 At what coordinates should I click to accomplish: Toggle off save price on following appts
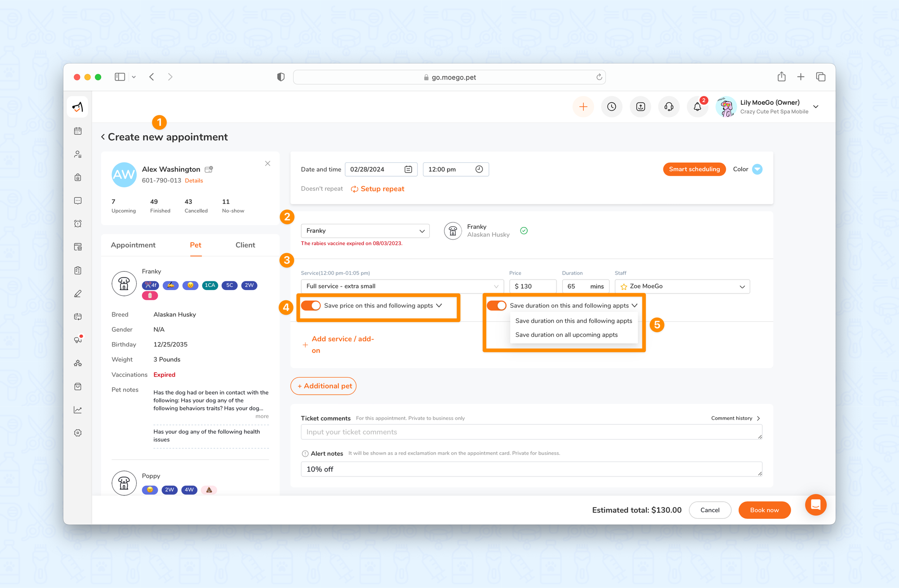click(311, 306)
